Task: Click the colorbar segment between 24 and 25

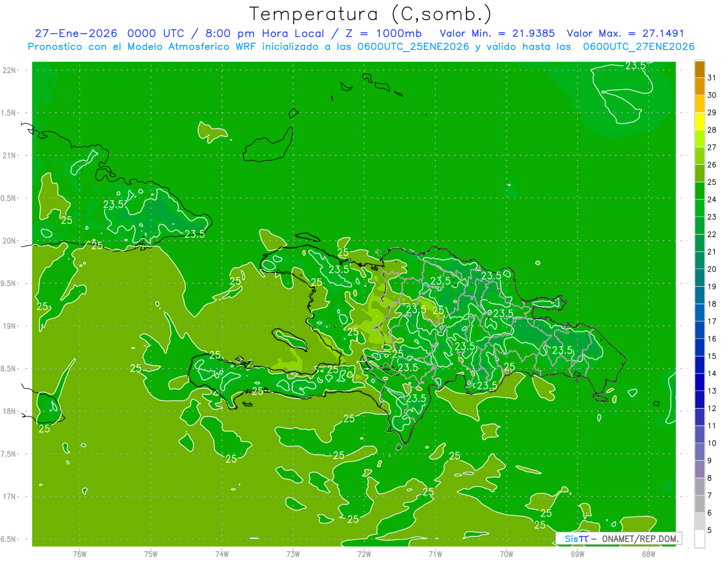Action: 699,191
